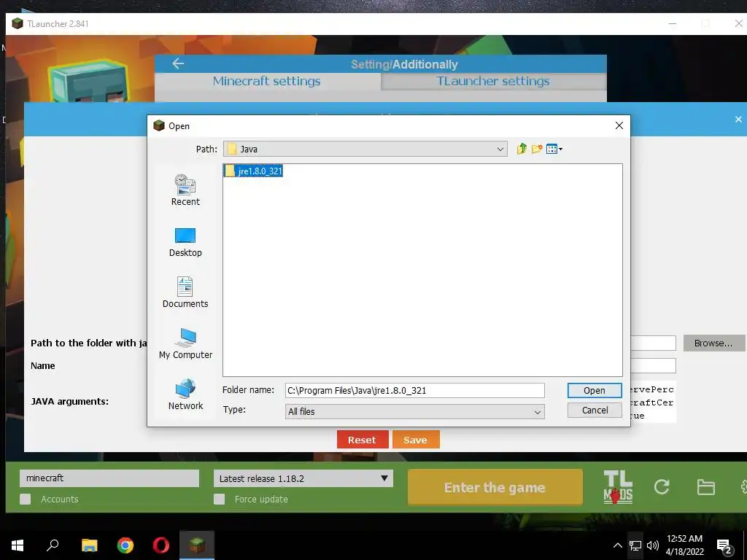The height and width of the screenshot is (560, 747).
Task: Click the refresh icon in TLauncher
Action: [662, 486]
